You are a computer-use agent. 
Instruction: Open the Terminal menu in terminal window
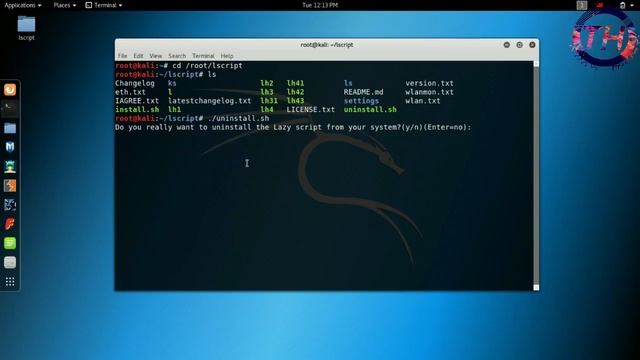coord(203,56)
